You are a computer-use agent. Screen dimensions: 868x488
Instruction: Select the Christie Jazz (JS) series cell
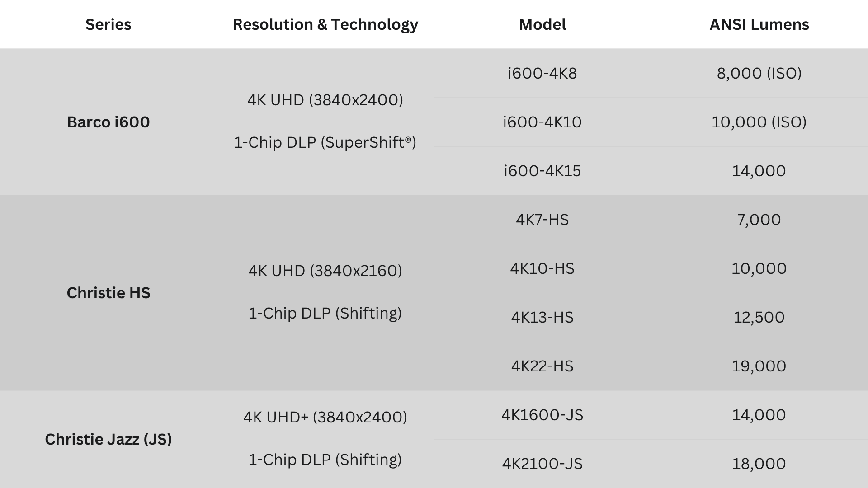pyautogui.click(x=108, y=439)
